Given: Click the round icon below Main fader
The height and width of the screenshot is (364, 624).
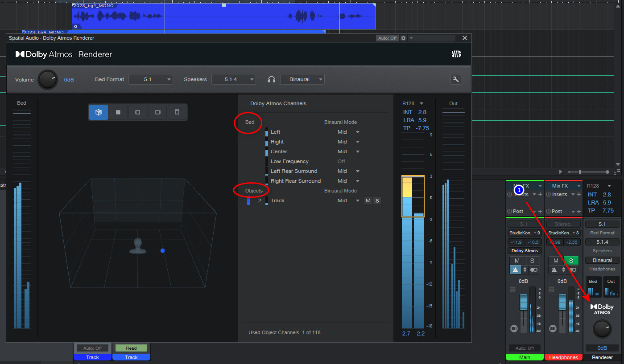Looking at the screenshot, I should 514,329.
